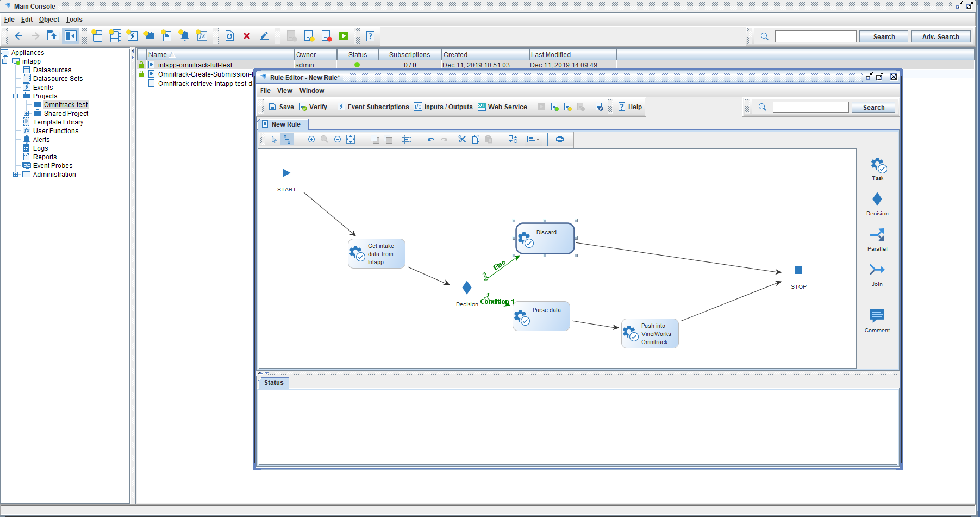Image resolution: width=980 pixels, height=517 pixels.
Task: Click the up-one-level folder icon
Action: point(53,36)
